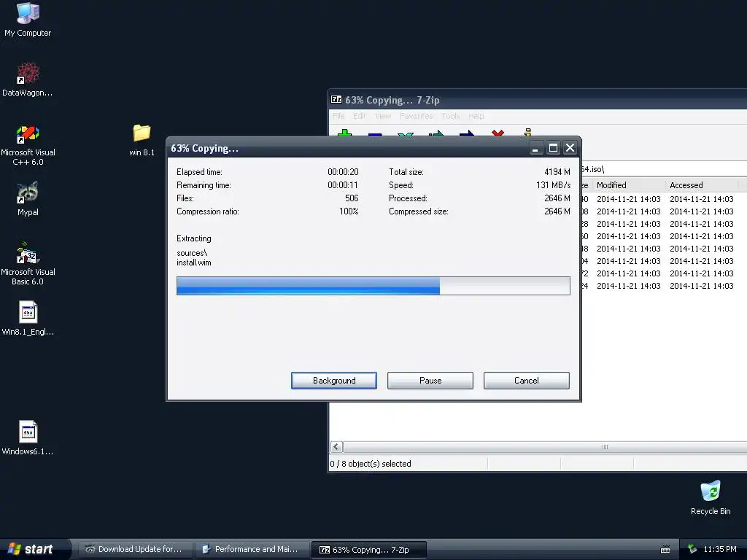
Task: Open the View menu in 7-Zip
Action: click(x=382, y=116)
